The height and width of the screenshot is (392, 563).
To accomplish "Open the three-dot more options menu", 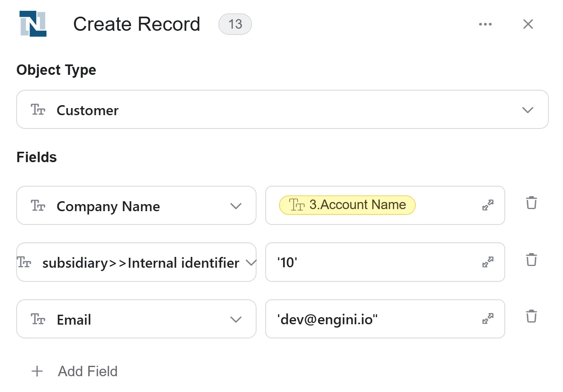I will (x=485, y=24).
